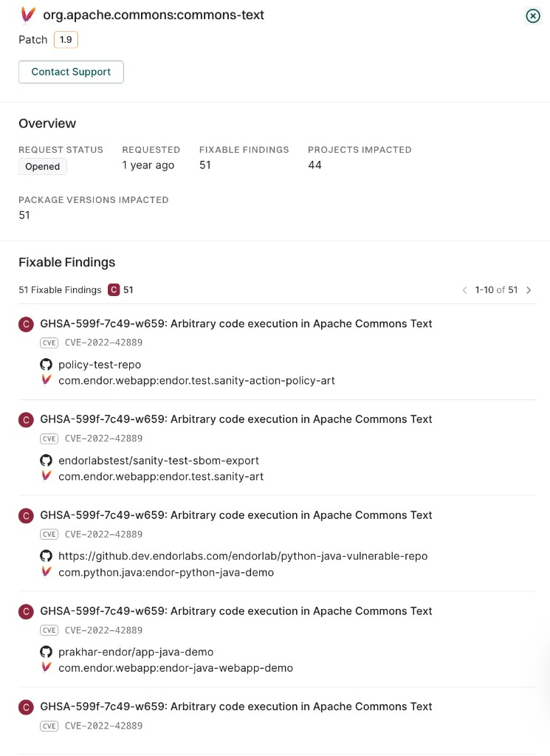
Task: Open Contact Support
Action: pyautogui.click(x=71, y=72)
